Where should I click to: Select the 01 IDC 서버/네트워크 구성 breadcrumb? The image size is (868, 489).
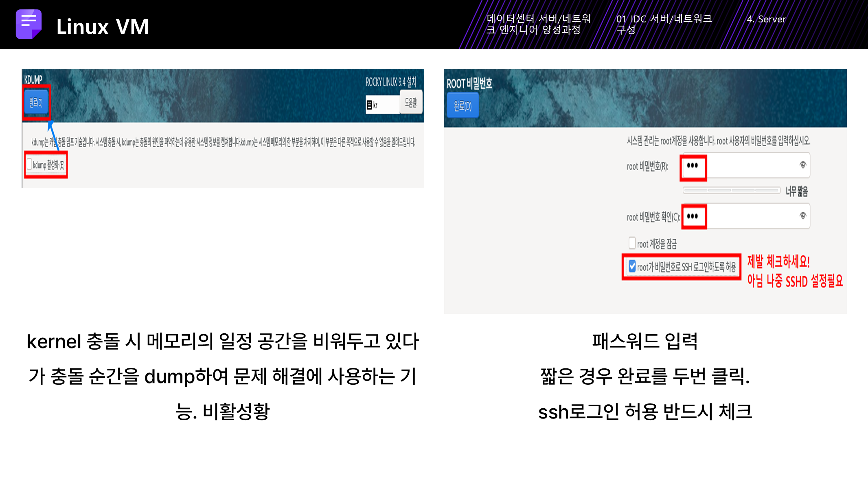coord(664,24)
